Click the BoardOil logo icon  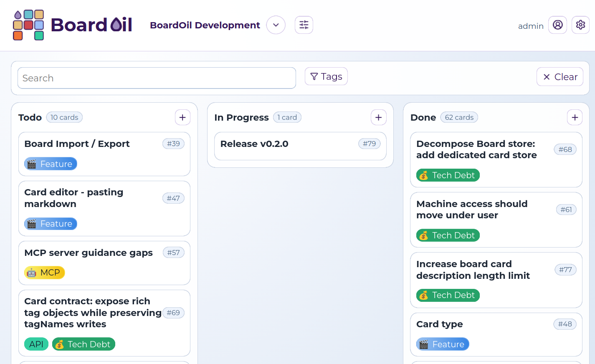(28, 25)
